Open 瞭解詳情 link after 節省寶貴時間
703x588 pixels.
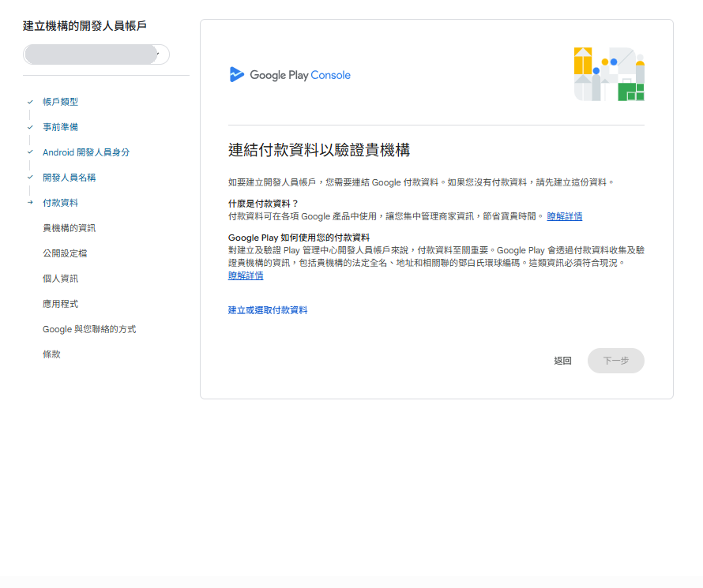pyautogui.click(x=565, y=216)
